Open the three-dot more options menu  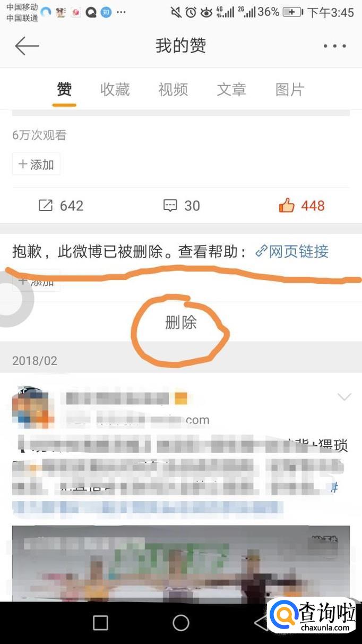pyautogui.click(x=334, y=46)
